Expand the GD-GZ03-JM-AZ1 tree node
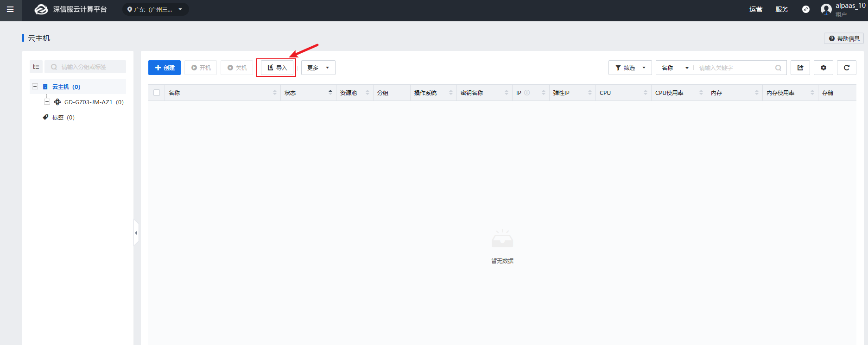Screen dimensions: 868x345 (x=47, y=102)
